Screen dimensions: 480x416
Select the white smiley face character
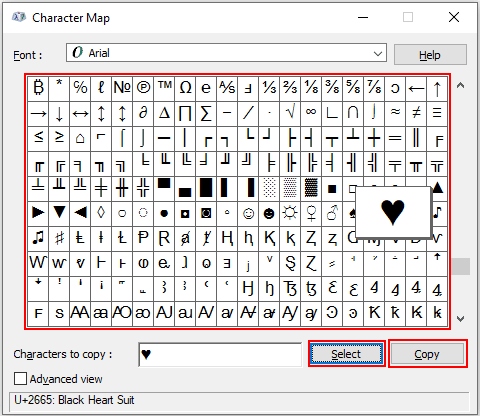(248, 214)
